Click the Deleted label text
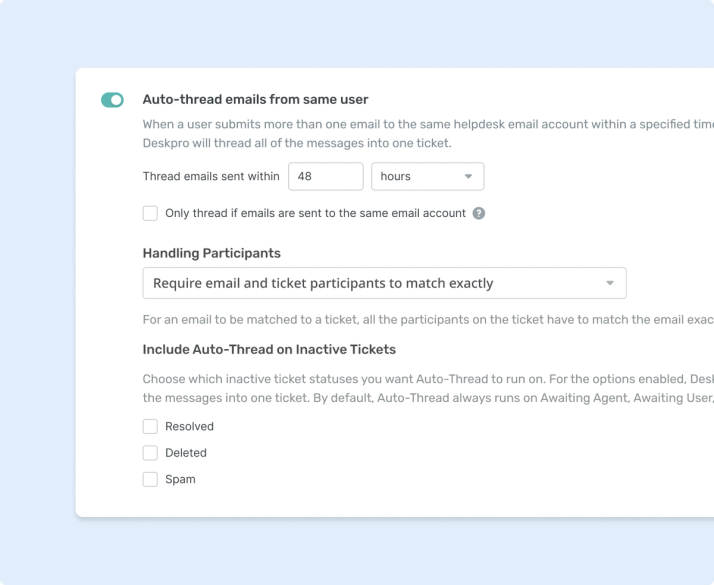The image size is (714, 585). click(x=186, y=453)
